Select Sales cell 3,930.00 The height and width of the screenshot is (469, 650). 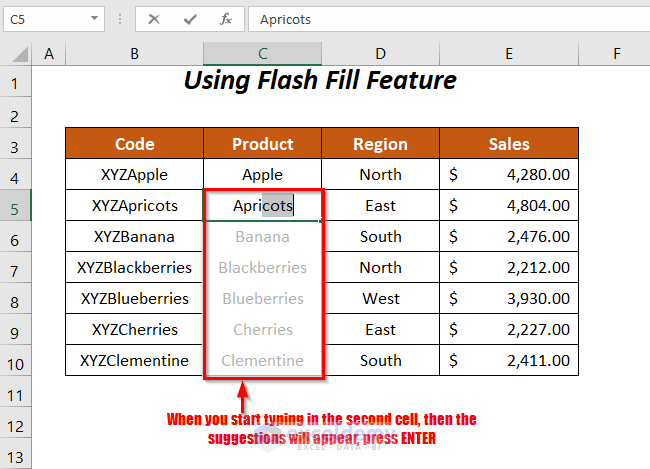(x=509, y=299)
